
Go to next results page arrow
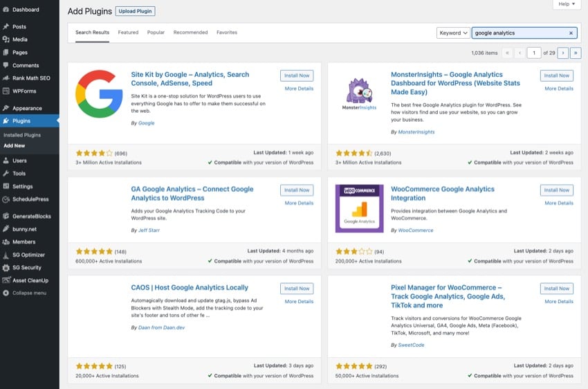pyautogui.click(x=563, y=53)
